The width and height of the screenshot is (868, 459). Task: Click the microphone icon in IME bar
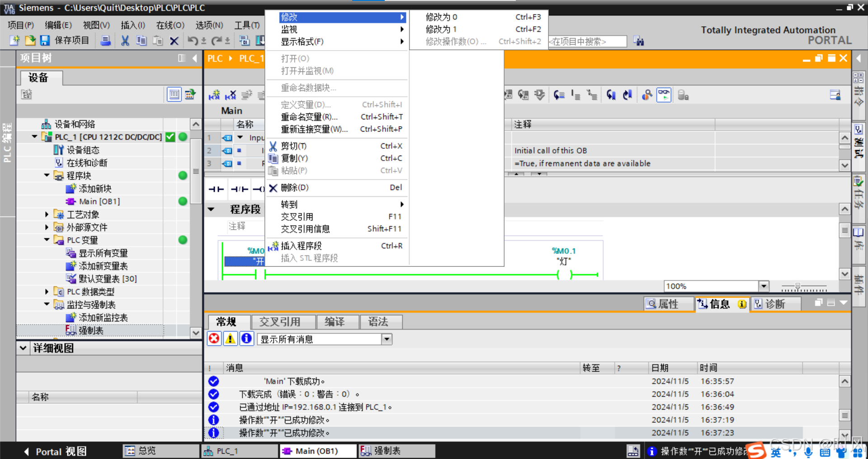[808, 452]
